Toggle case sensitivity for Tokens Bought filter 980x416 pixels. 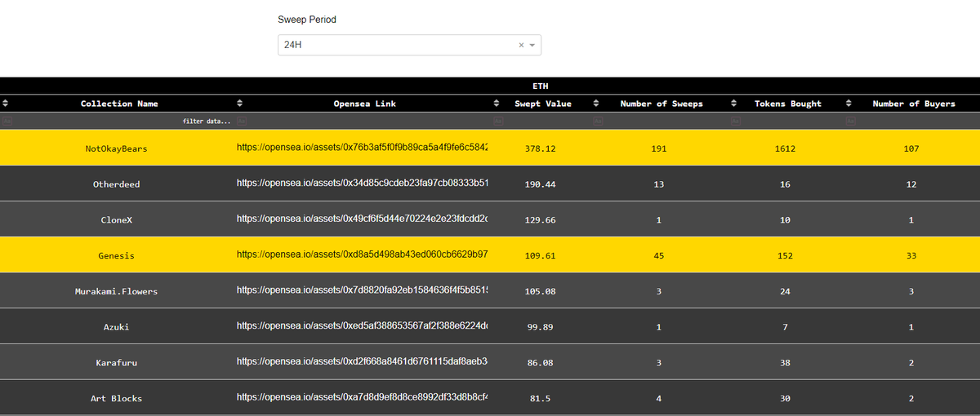coord(735,122)
